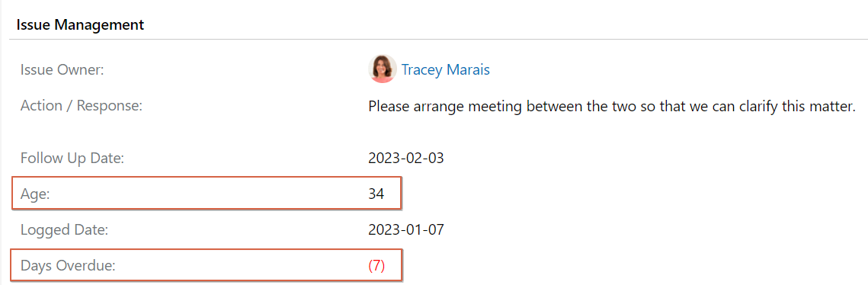868x285 pixels.
Task: Click the follow up date 2023-02-03
Action: tap(405, 159)
